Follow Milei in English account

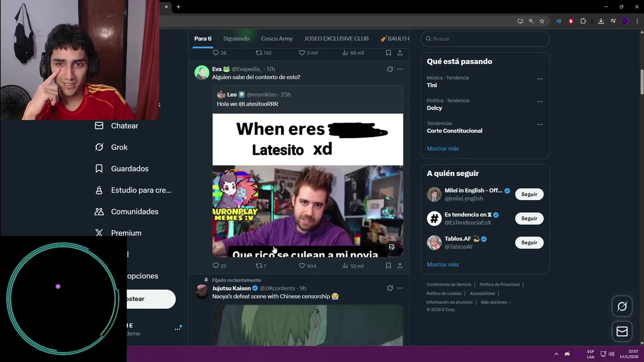tap(529, 194)
